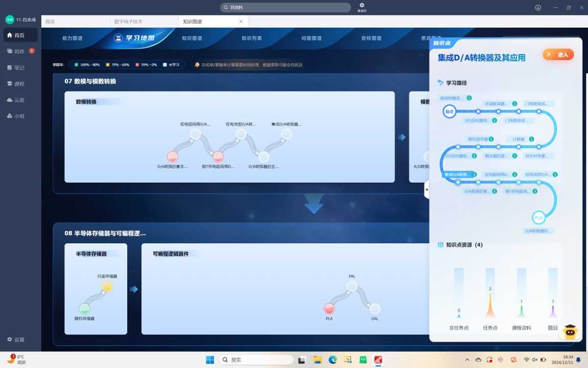Open 消息 in the left sidebar

pyautogui.click(x=19, y=51)
